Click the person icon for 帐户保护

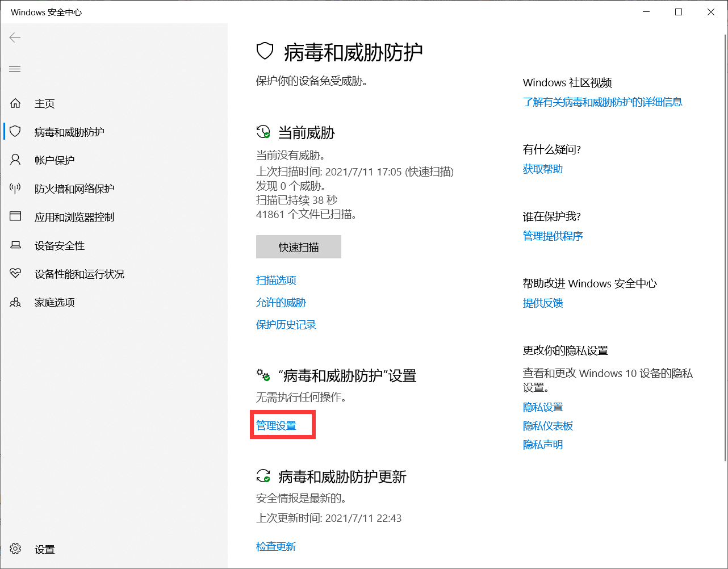[15, 160]
